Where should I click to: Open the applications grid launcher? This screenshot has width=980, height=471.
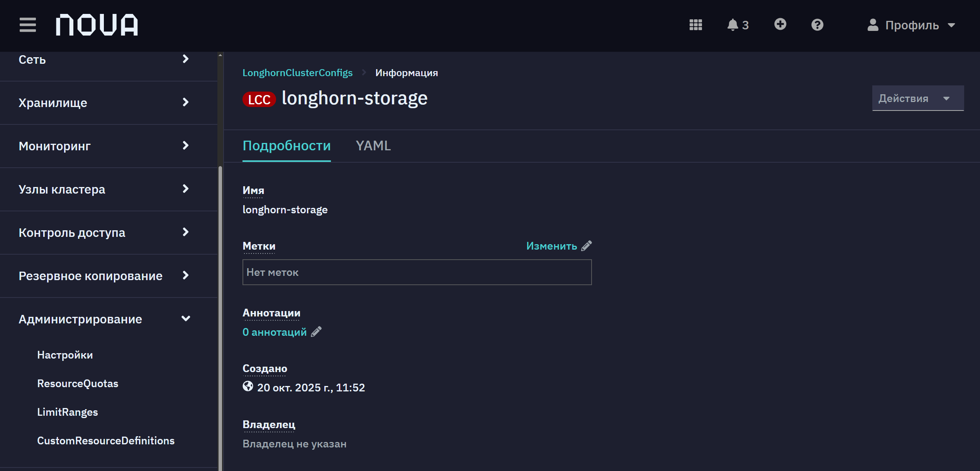pos(696,25)
